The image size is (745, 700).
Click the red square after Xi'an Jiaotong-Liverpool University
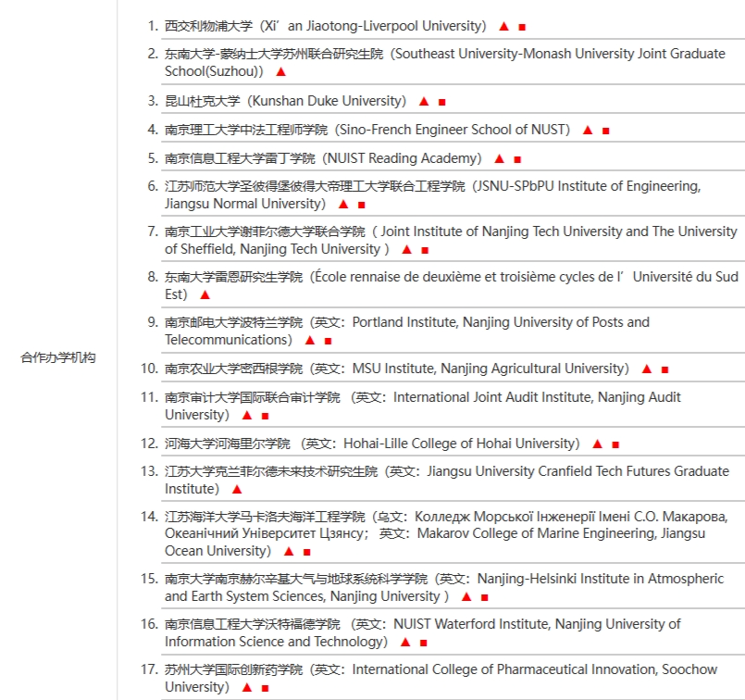pos(522,27)
